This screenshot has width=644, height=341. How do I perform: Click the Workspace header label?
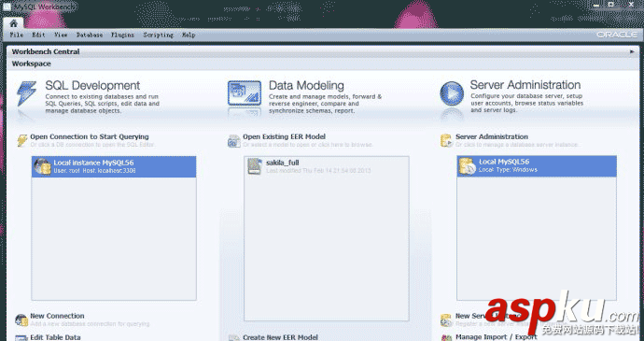click(31, 64)
